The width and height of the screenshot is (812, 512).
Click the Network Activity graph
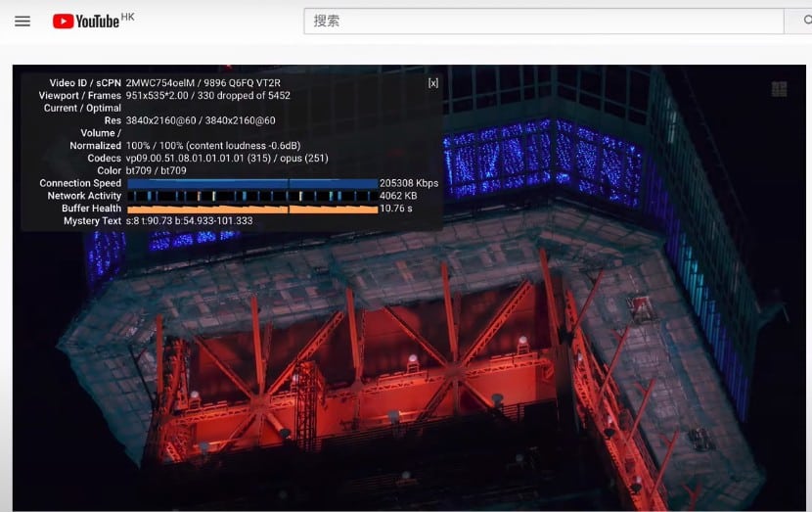(x=252, y=196)
